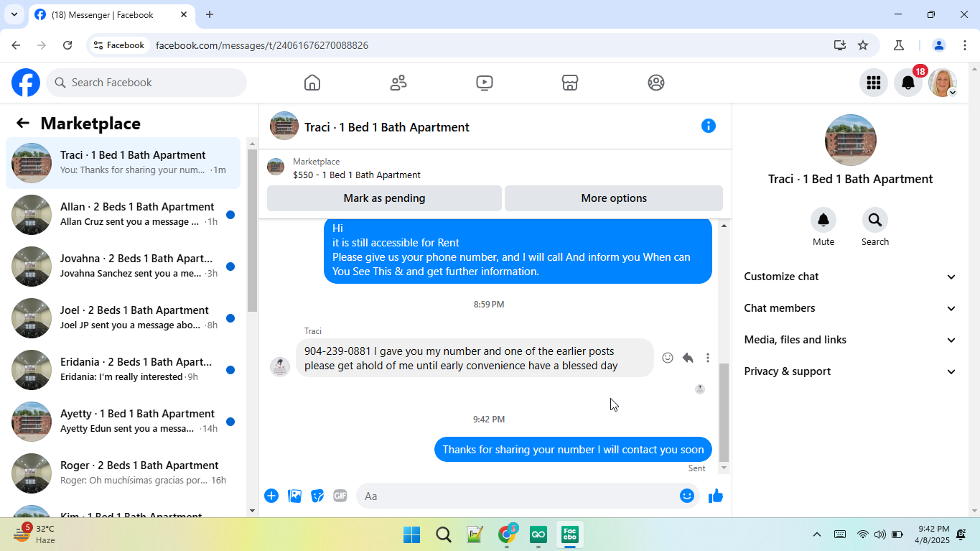
Task: Choose a sticker icon in composer
Action: click(317, 496)
